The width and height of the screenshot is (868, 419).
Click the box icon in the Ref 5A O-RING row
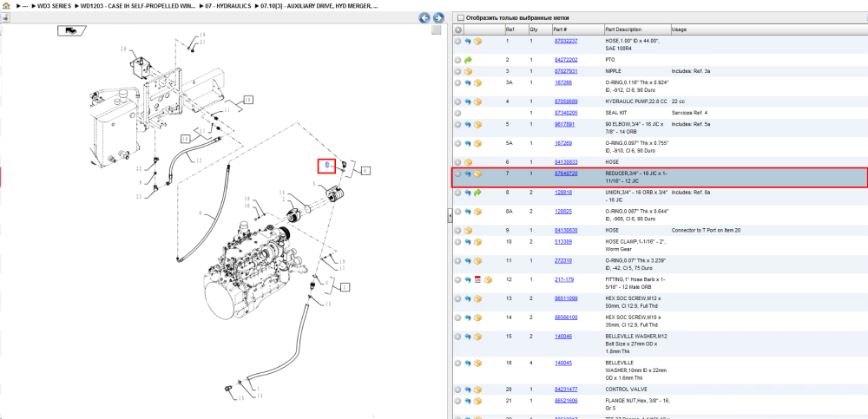[x=477, y=143]
